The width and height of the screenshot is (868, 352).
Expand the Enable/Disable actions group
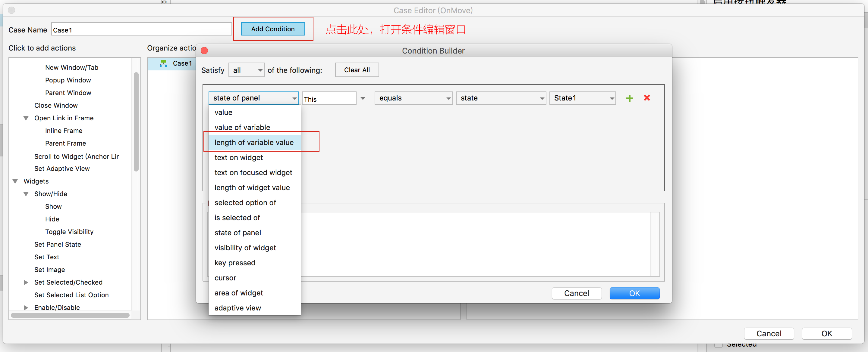coord(26,307)
